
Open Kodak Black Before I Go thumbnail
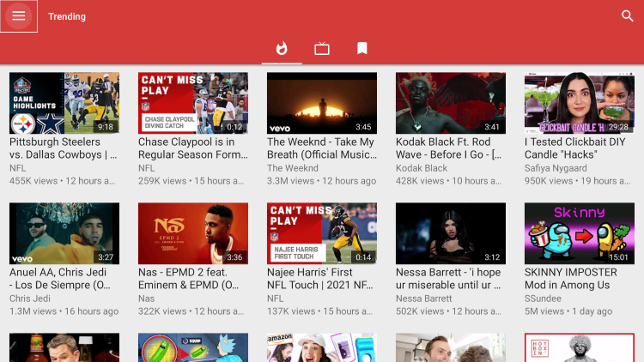click(451, 103)
